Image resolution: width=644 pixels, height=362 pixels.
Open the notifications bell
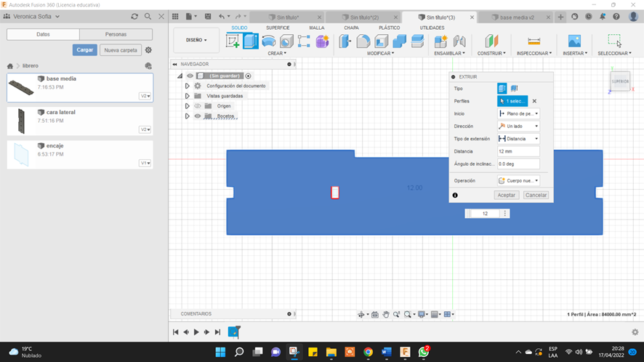(x=603, y=17)
